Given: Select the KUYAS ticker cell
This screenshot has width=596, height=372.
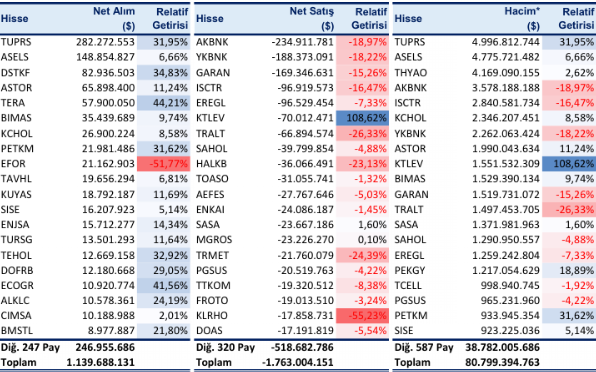Looking at the screenshot, I should 16,194.
